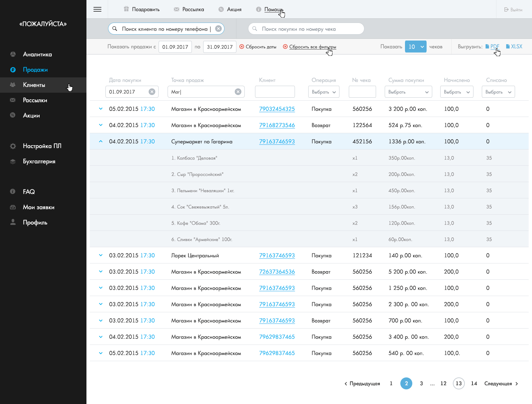Screen dimensions: 532x404
Task: Click the start date field 01.09.2017 in toolbar
Action: click(x=175, y=47)
